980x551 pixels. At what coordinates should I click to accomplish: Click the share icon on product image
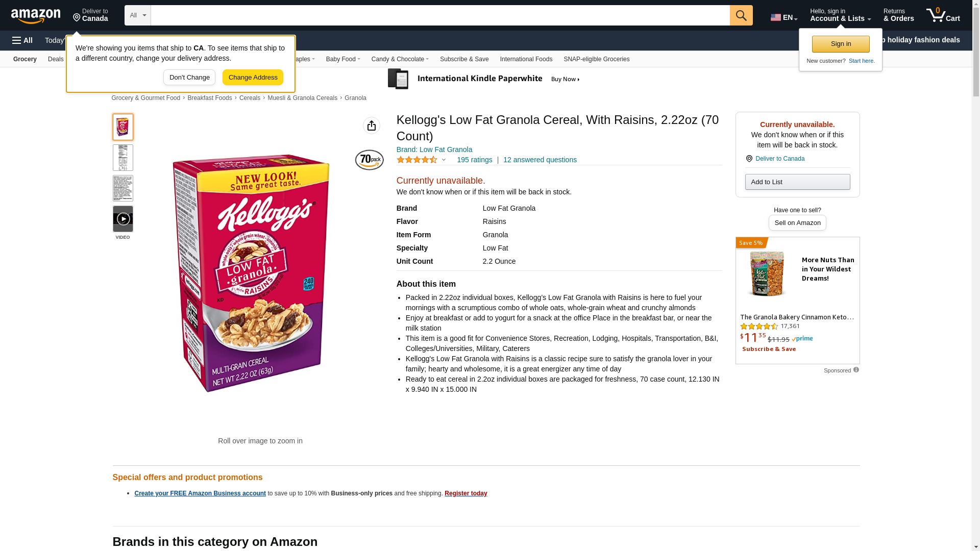pos(372,126)
